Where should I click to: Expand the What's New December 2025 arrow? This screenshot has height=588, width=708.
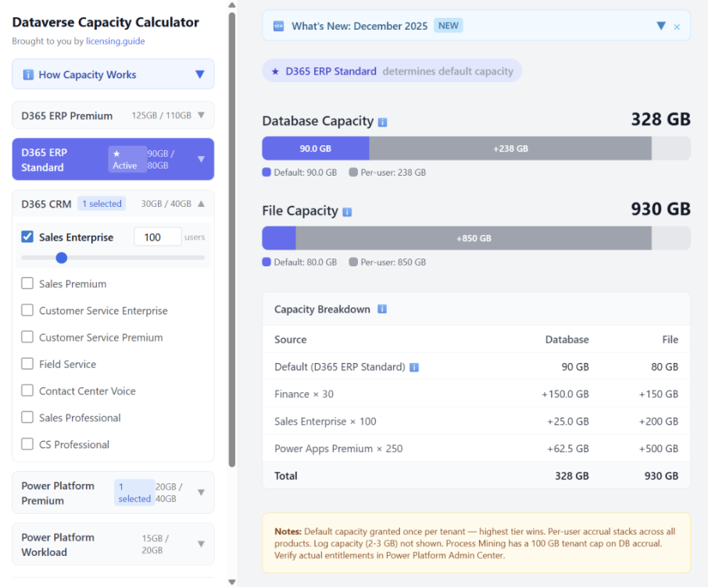(661, 26)
